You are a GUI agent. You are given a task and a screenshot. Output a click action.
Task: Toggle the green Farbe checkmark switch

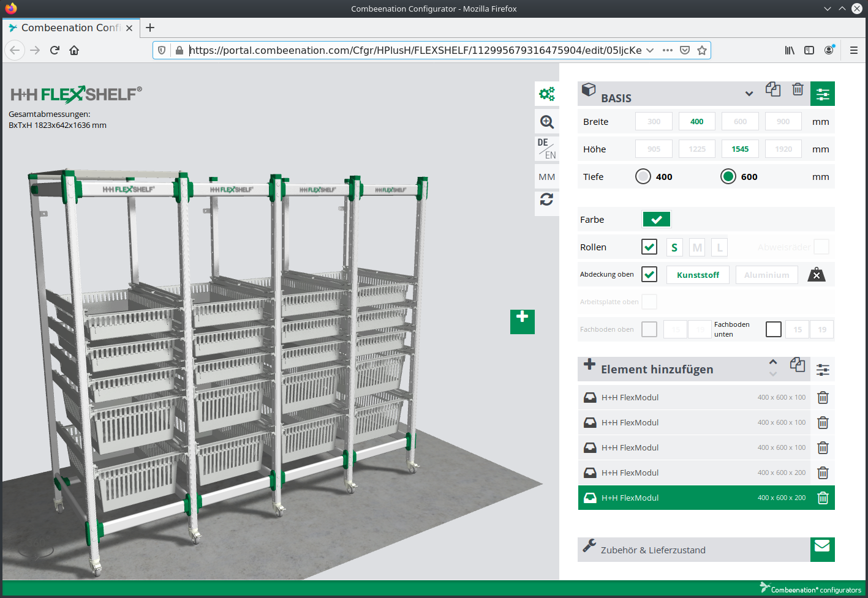(x=656, y=219)
